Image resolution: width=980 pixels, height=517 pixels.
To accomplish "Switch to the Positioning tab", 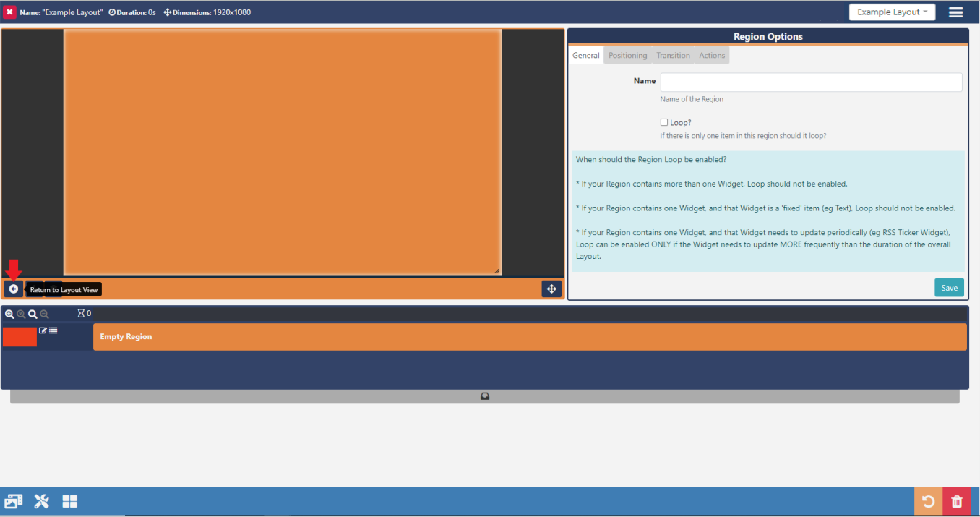I will tap(627, 56).
